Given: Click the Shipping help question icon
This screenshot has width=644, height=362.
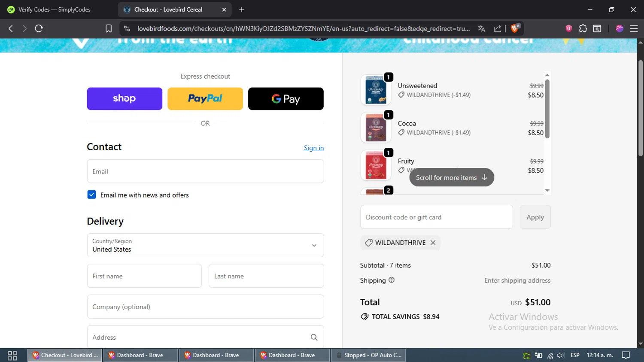Looking at the screenshot, I should [x=392, y=280].
